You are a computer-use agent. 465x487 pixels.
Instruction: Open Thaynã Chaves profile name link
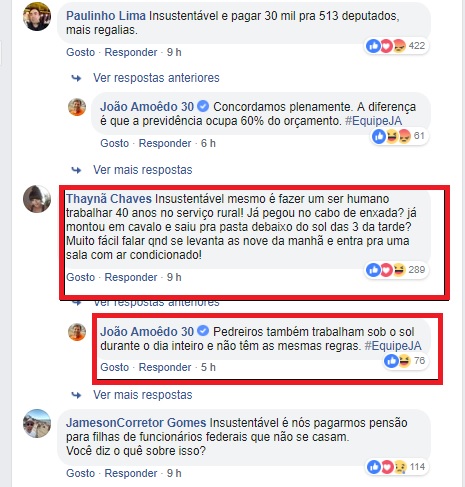point(109,199)
